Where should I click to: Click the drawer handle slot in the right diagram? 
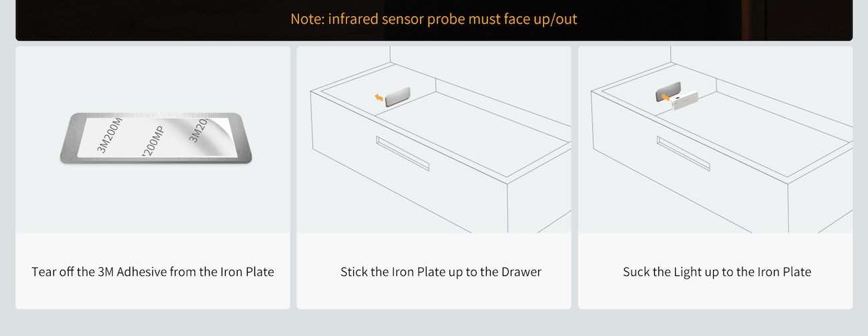683,154
